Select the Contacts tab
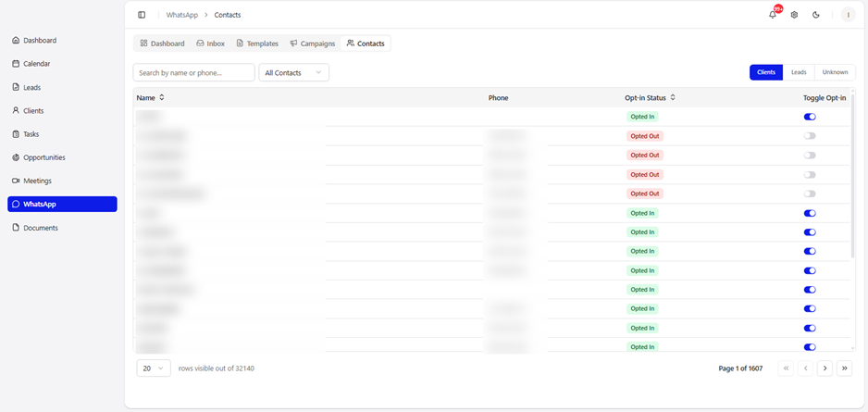This screenshot has height=412, width=868. [x=366, y=44]
